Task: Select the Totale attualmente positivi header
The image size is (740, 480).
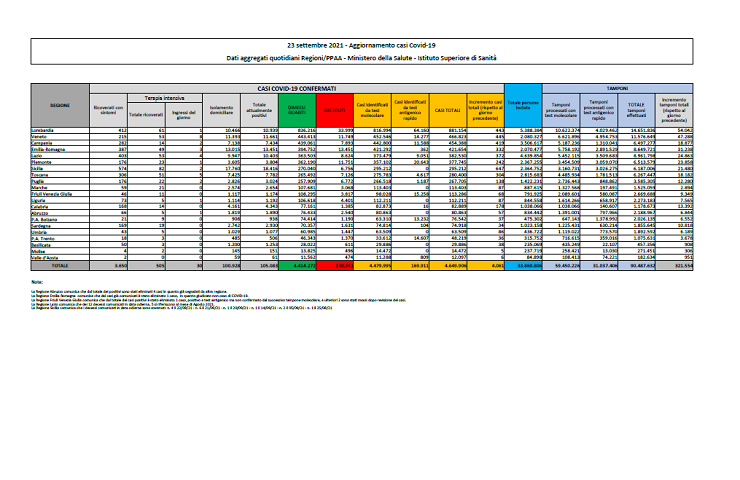Action: (259, 110)
